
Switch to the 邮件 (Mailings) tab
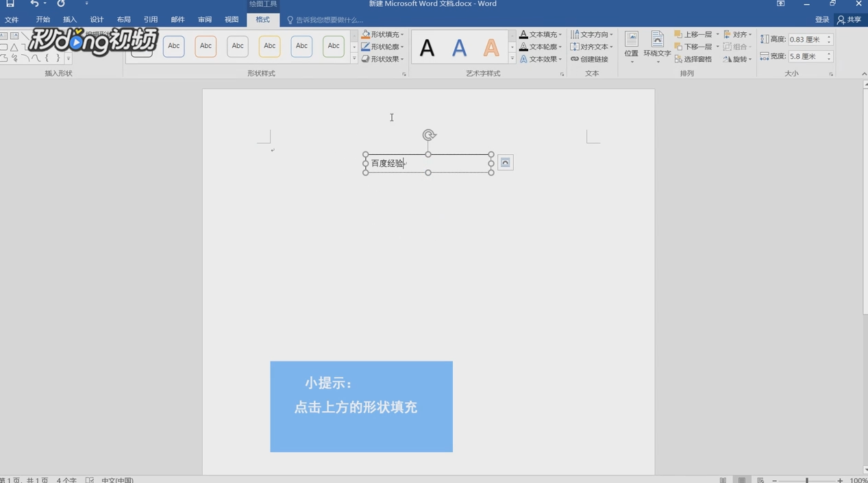[177, 20]
